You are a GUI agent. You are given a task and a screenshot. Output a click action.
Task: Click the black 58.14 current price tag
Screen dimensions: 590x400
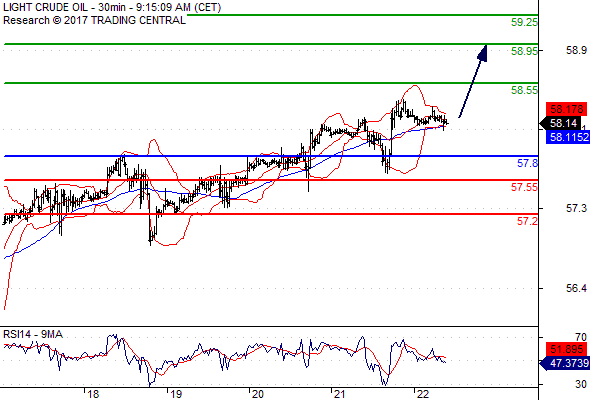561,123
